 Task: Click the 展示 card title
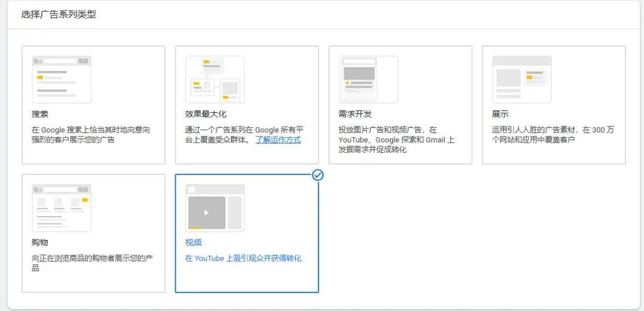500,114
